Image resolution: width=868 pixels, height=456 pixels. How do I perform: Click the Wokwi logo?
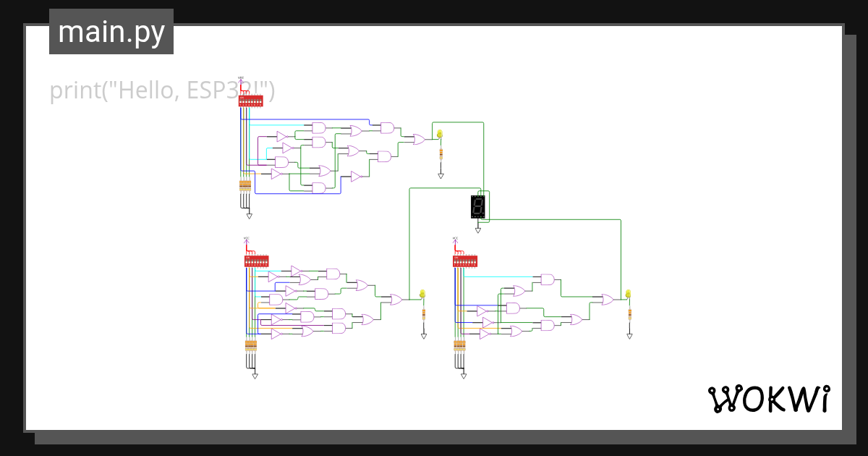[768, 399]
